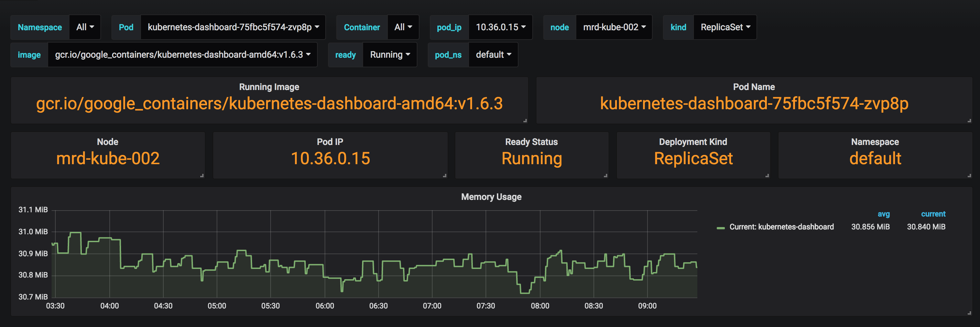Click the orange ReplicaSet value in Deployment Kind panel
980x327 pixels.
693,159
